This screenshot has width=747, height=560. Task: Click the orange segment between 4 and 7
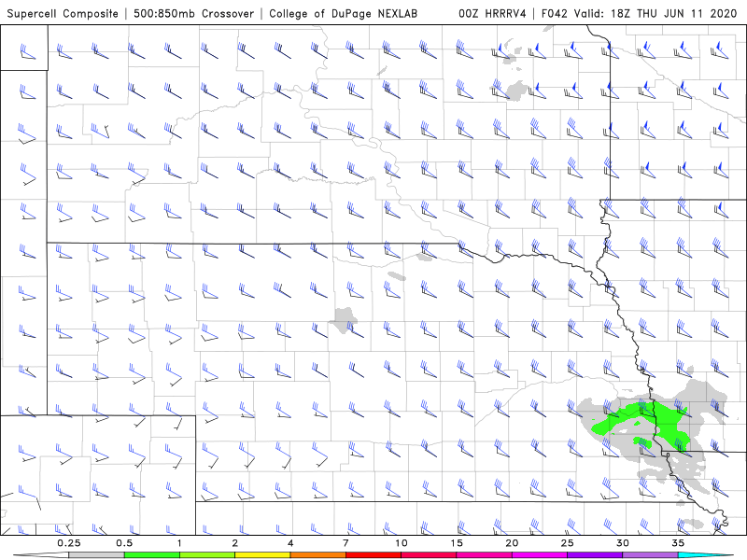[x=317, y=555]
